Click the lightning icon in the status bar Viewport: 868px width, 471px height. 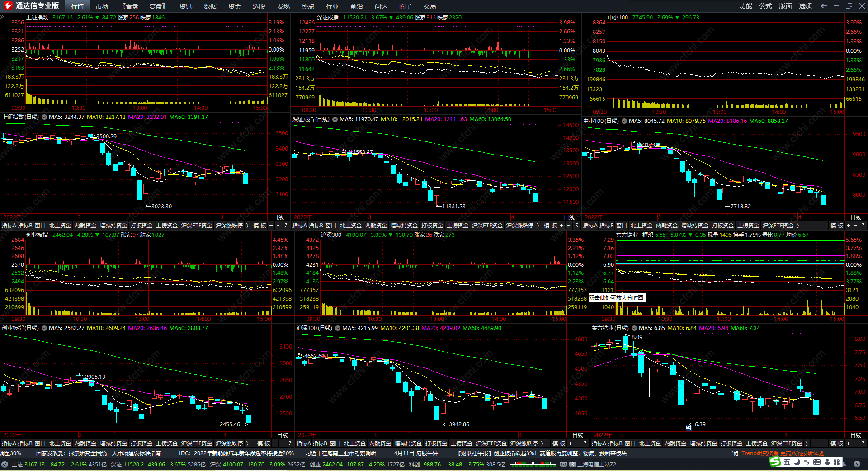point(857,464)
